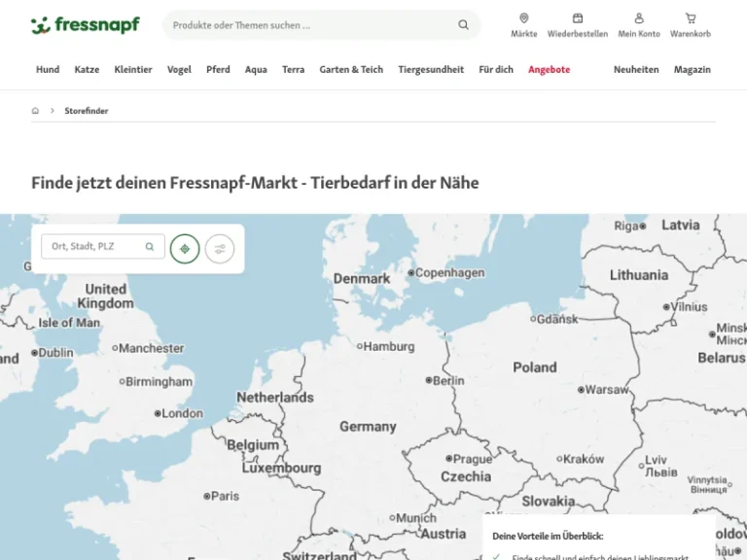Click Paris on the map
This screenshot has width=747, height=560.
pyautogui.click(x=221, y=496)
